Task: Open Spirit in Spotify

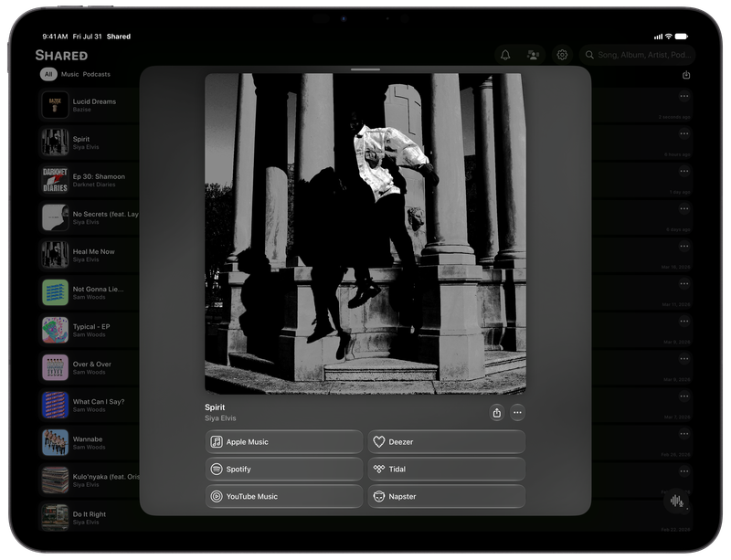Action: point(284,469)
